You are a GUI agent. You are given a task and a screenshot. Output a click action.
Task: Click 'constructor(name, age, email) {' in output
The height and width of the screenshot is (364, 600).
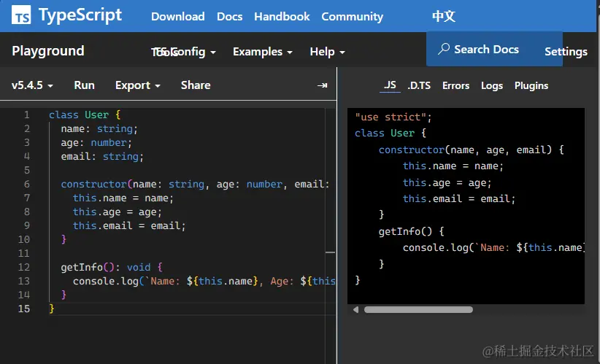coord(472,150)
